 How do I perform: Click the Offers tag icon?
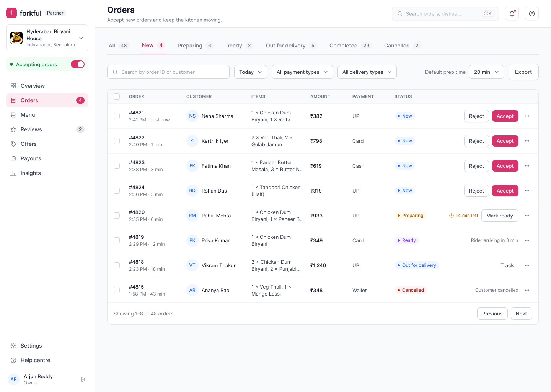click(13, 144)
